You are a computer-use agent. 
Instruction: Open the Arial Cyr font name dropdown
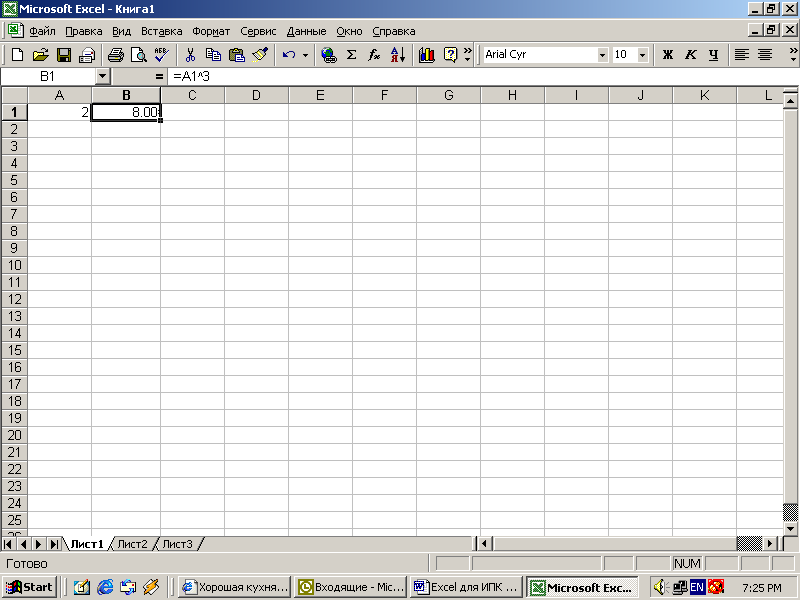(x=602, y=55)
